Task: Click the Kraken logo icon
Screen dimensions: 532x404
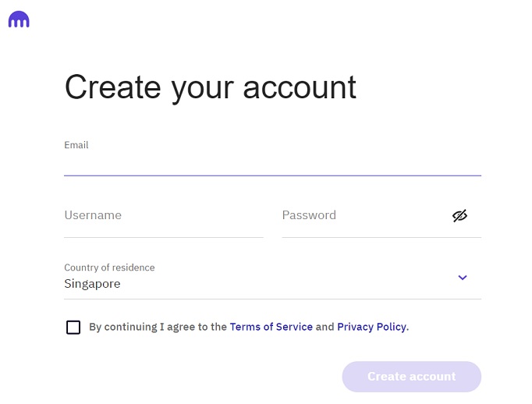Action: 19,20
